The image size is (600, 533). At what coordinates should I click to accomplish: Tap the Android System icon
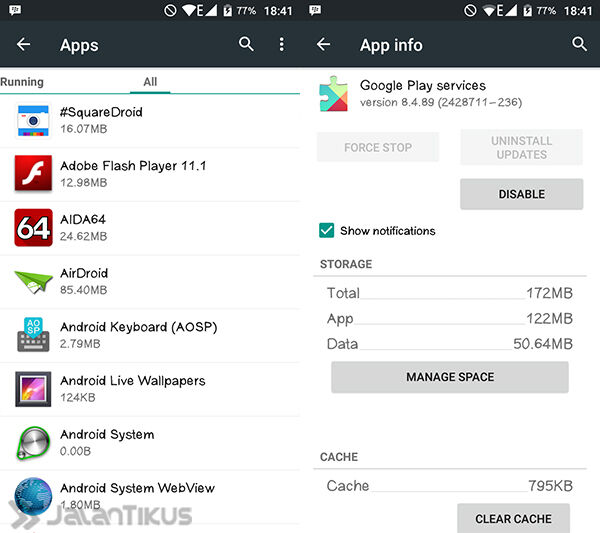tap(33, 443)
